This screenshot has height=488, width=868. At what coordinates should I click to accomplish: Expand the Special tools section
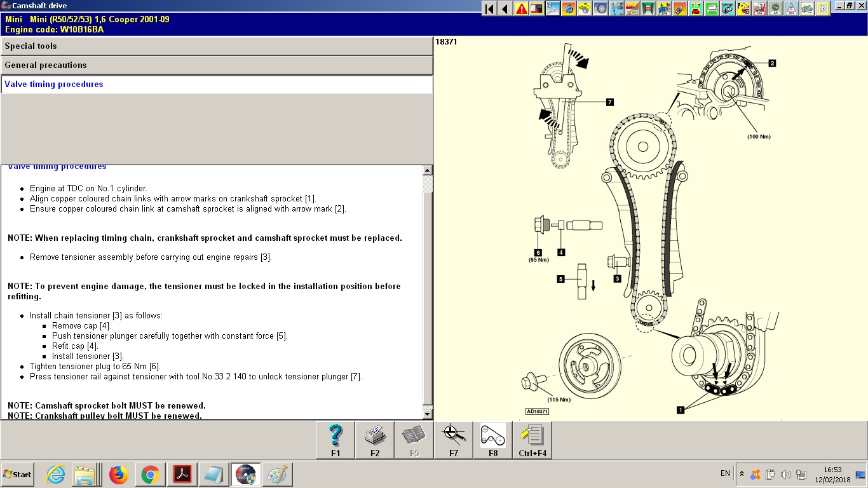point(217,46)
